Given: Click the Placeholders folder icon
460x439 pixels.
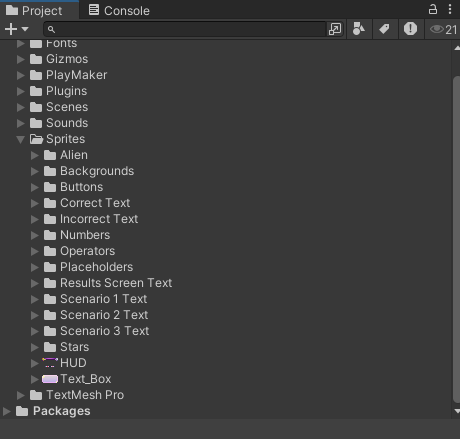Looking at the screenshot, I should (50, 267).
